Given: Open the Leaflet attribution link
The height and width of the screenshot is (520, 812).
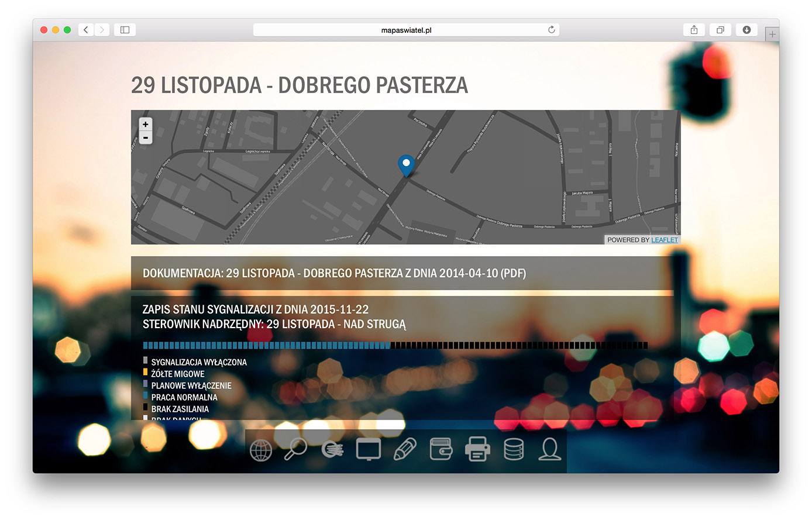Looking at the screenshot, I should (x=665, y=240).
